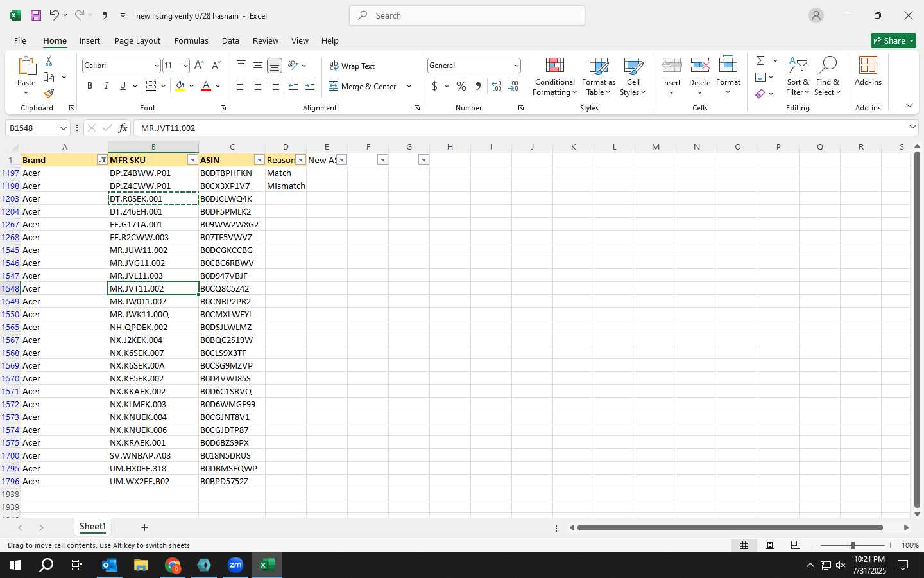924x578 pixels.
Task: Undo the last action
Action: (x=55, y=15)
